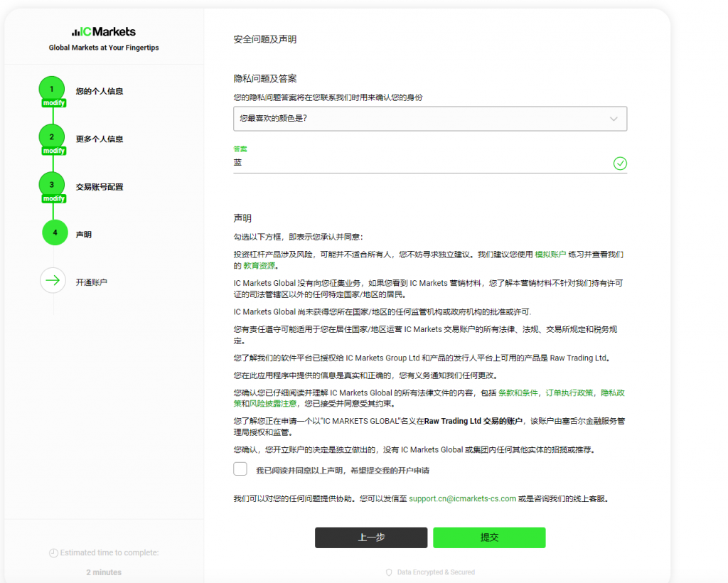Screen dimensions: 728x583
Task: Expand dropdown using the chevron arrow
Action: pyautogui.click(x=614, y=119)
